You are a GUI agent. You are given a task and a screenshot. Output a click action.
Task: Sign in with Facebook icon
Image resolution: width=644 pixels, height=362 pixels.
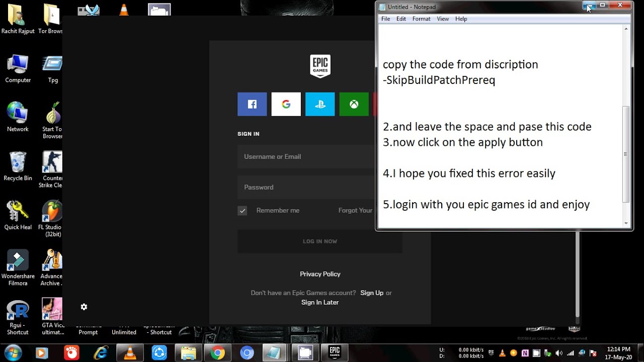252,104
